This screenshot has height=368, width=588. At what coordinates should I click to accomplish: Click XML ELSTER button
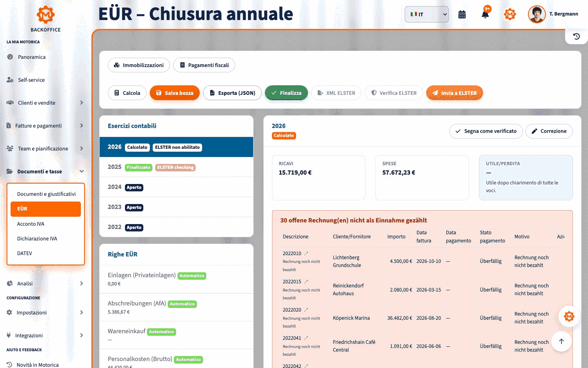pyautogui.click(x=336, y=93)
